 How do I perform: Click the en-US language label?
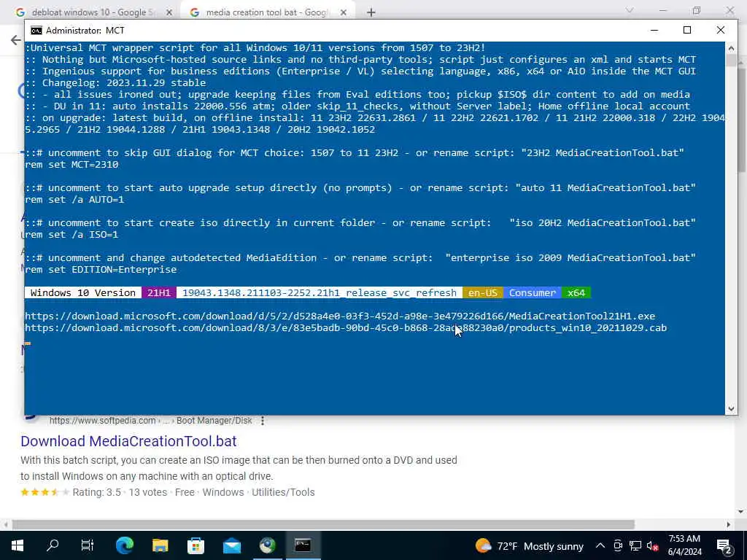pyautogui.click(x=483, y=293)
